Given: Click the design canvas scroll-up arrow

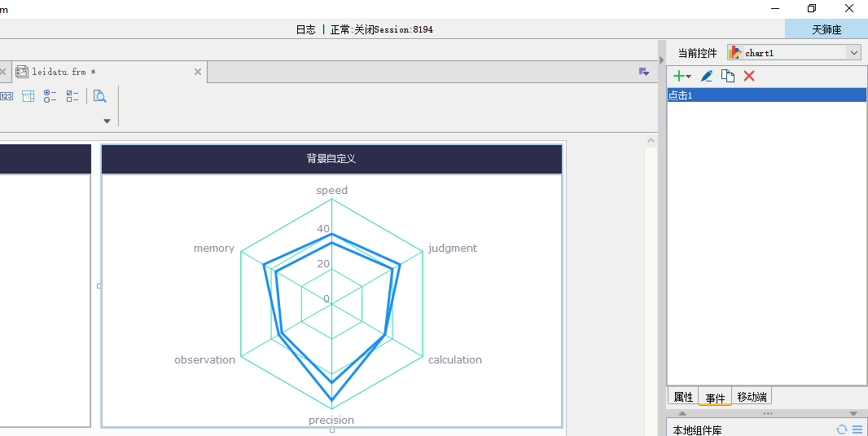Looking at the screenshot, I should (651, 141).
